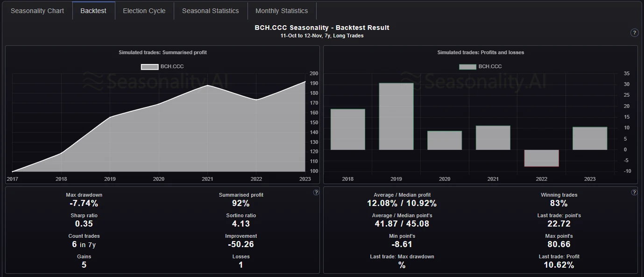
Task: Go to the Seasonal Statistics tab
Action: point(210,11)
